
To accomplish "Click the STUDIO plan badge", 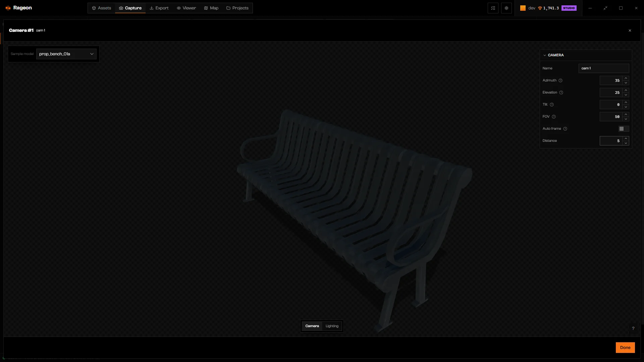I will point(569,8).
